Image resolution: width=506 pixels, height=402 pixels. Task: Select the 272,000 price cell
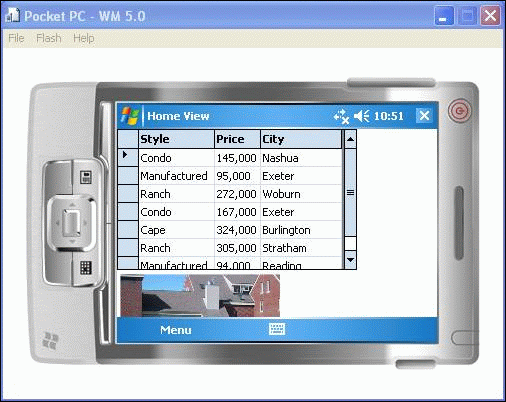pos(237,194)
